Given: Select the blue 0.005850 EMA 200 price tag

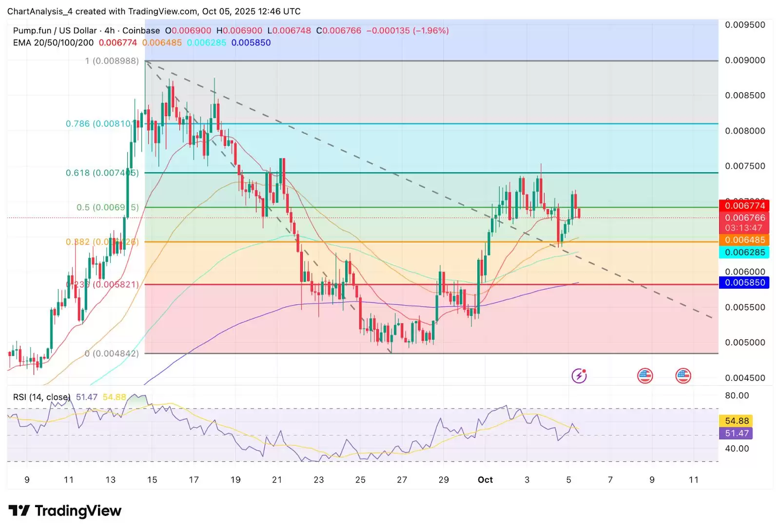Looking at the screenshot, I should 744,282.
